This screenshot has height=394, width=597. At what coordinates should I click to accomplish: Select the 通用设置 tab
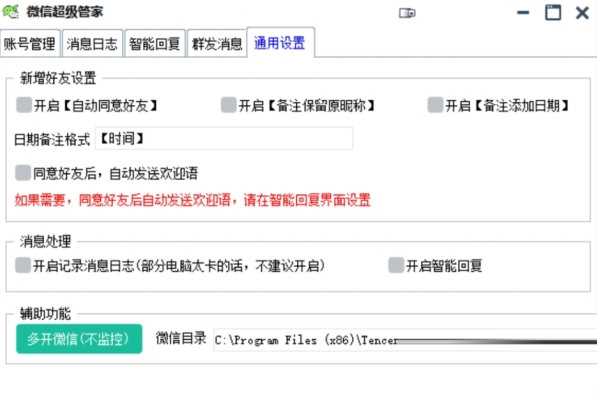(280, 43)
